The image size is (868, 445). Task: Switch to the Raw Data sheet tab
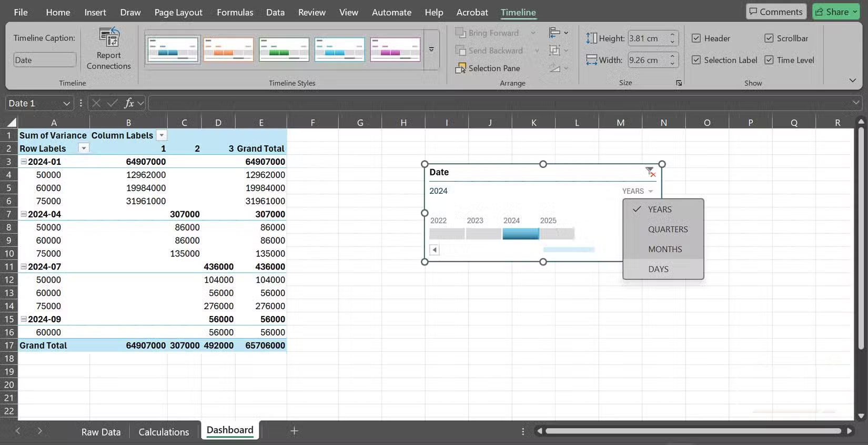click(101, 432)
